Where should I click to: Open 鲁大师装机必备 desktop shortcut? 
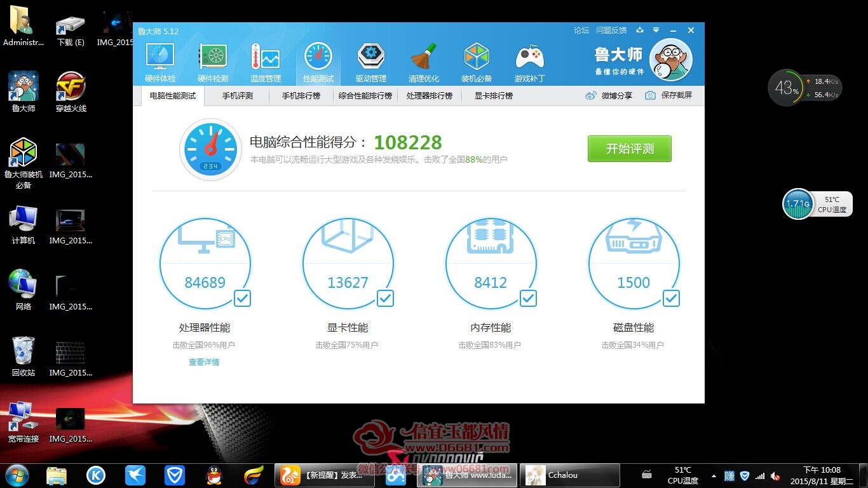[24, 163]
